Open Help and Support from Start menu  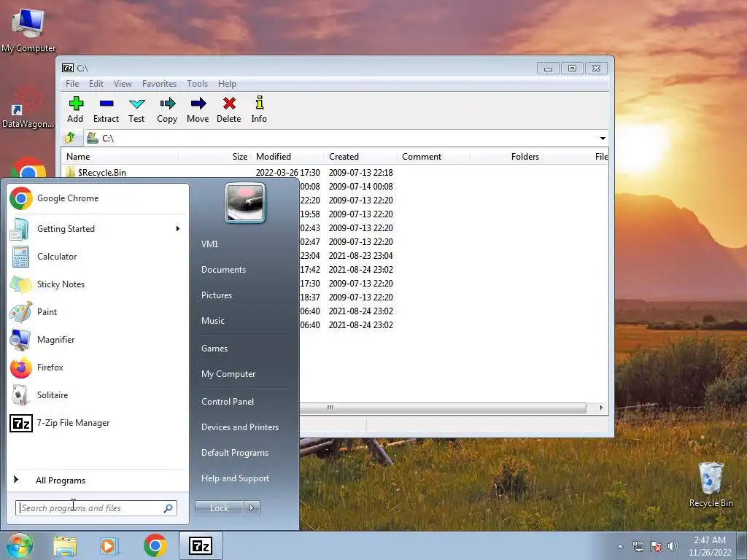(236, 478)
